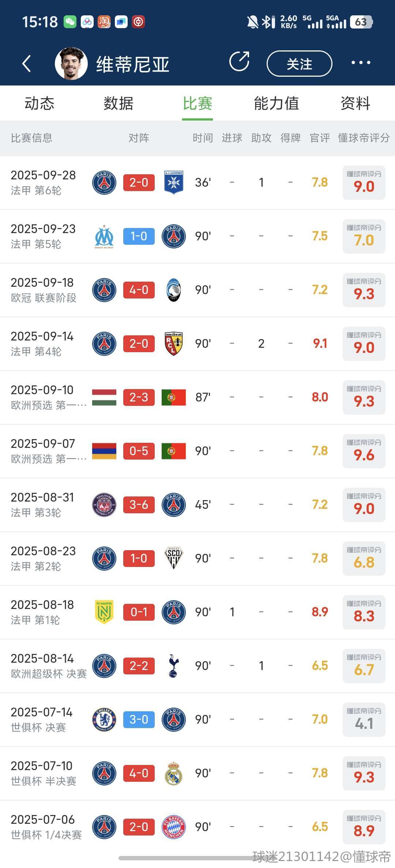Image resolution: width=395 pixels, height=868 pixels.
Task: Tap the Chelsea club crest
Action: point(104,720)
